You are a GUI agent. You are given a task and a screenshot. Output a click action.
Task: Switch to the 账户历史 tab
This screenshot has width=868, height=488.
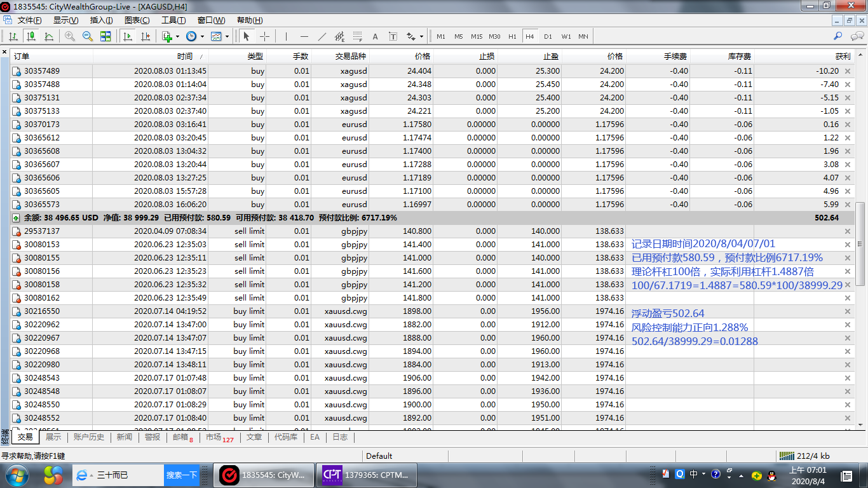tap(89, 437)
